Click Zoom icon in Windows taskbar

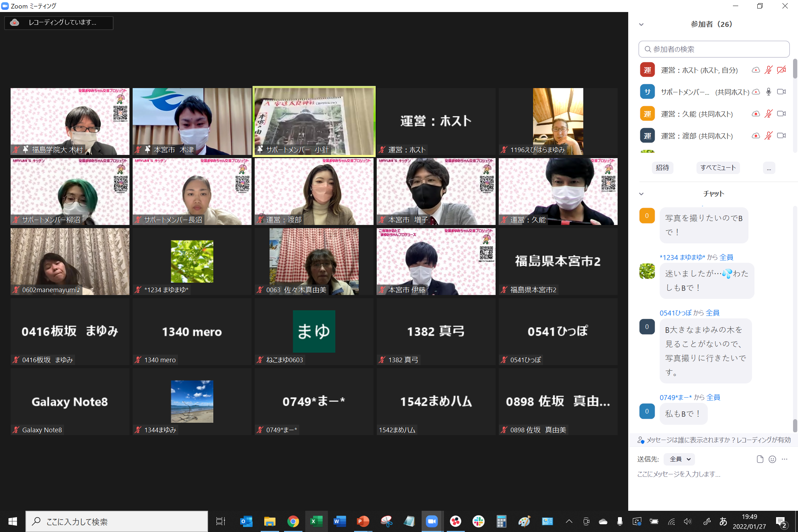(432, 521)
